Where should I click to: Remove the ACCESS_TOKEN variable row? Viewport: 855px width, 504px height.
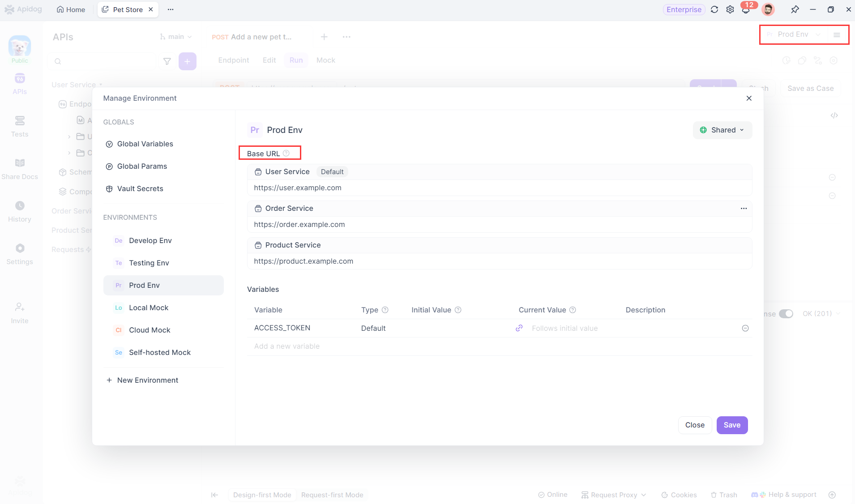(x=745, y=328)
